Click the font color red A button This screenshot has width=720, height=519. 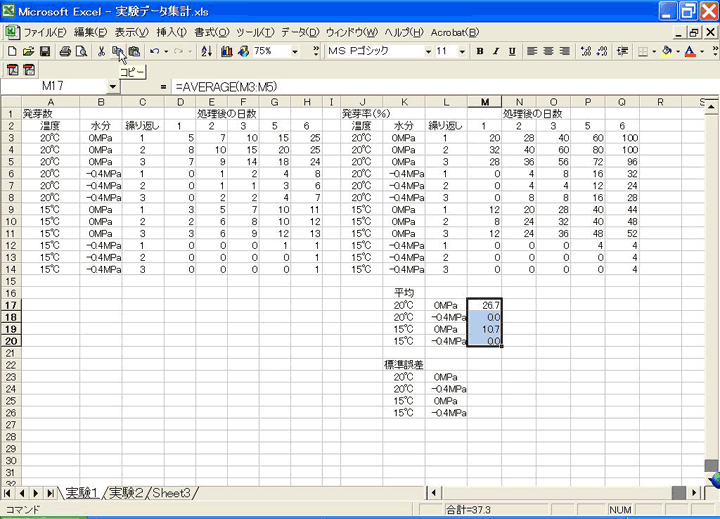click(x=689, y=51)
